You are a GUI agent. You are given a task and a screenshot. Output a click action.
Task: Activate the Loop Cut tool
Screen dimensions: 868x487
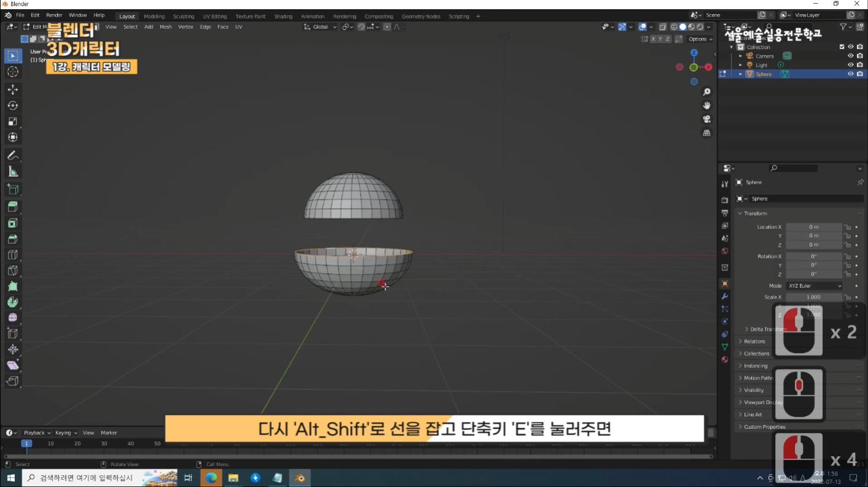(x=13, y=255)
